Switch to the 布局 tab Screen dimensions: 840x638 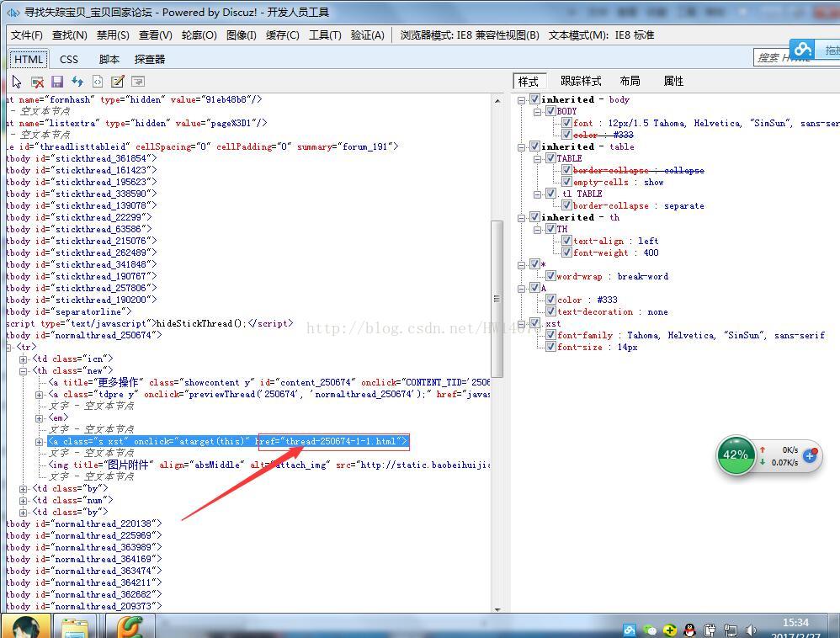(x=630, y=81)
